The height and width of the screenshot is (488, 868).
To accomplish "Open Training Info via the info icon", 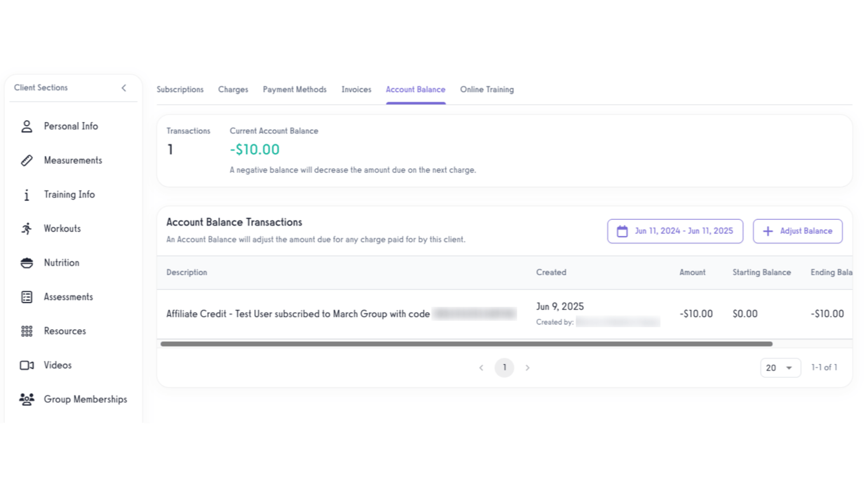I will [x=27, y=194].
